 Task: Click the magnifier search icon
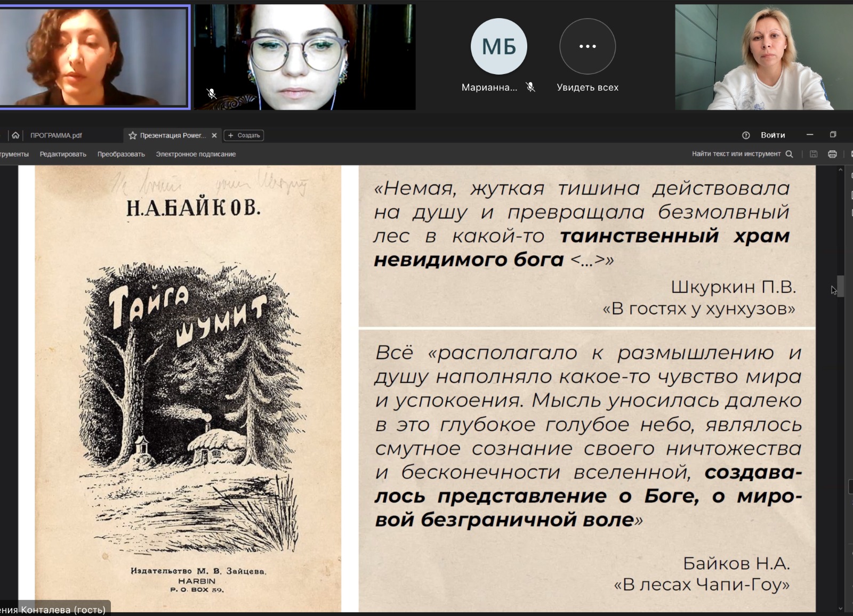(x=790, y=154)
